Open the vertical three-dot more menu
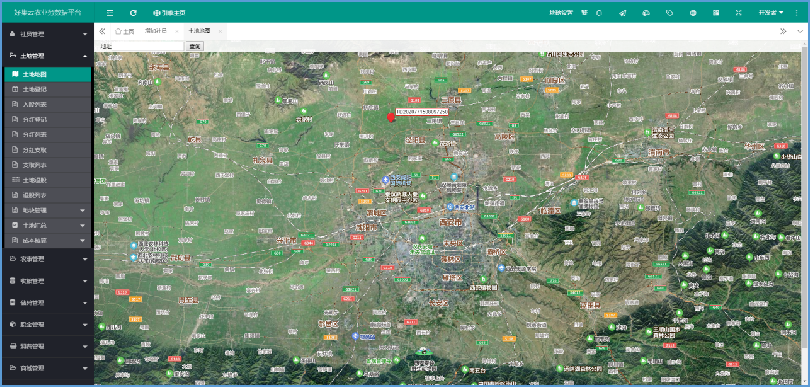The image size is (810, 387). pyautogui.click(x=795, y=12)
